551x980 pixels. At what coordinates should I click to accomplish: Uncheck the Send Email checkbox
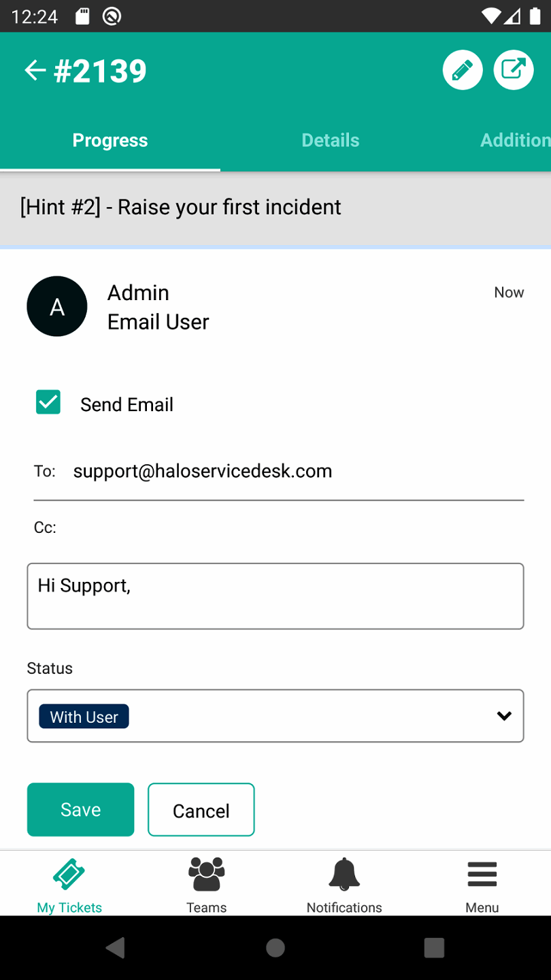pyautogui.click(x=48, y=403)
